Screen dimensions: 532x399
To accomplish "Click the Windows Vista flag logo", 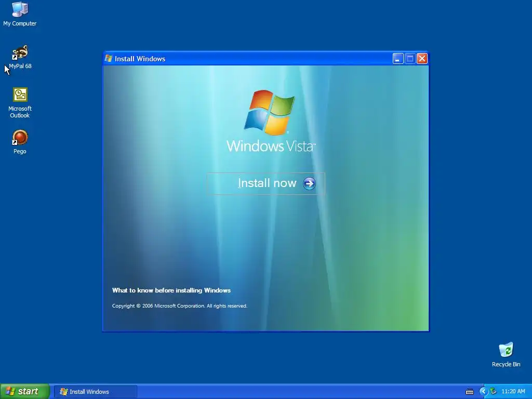I will coord(270,112).
